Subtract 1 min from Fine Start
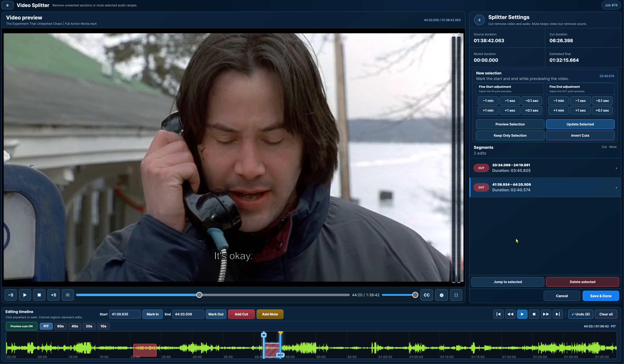This screenshot has height=364, width=624. [x=488, y=101]
